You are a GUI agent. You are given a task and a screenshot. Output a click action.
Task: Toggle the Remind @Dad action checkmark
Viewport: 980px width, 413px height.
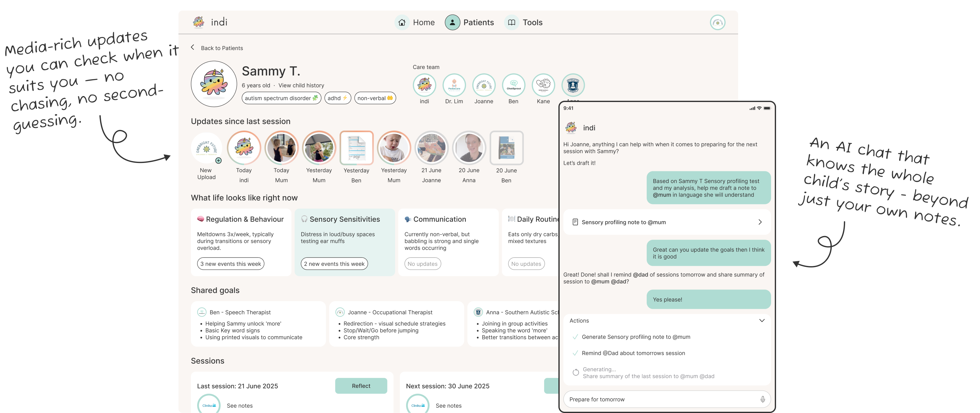[575, 353]
